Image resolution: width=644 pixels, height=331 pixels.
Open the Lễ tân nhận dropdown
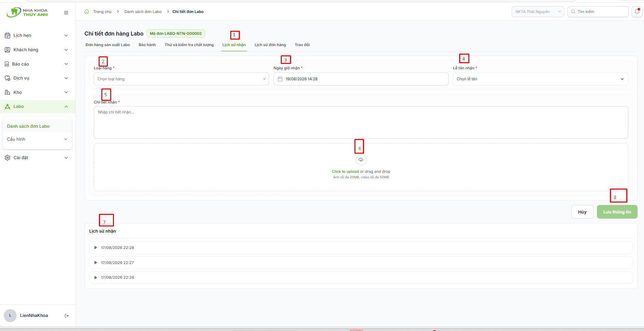[540, 79]
